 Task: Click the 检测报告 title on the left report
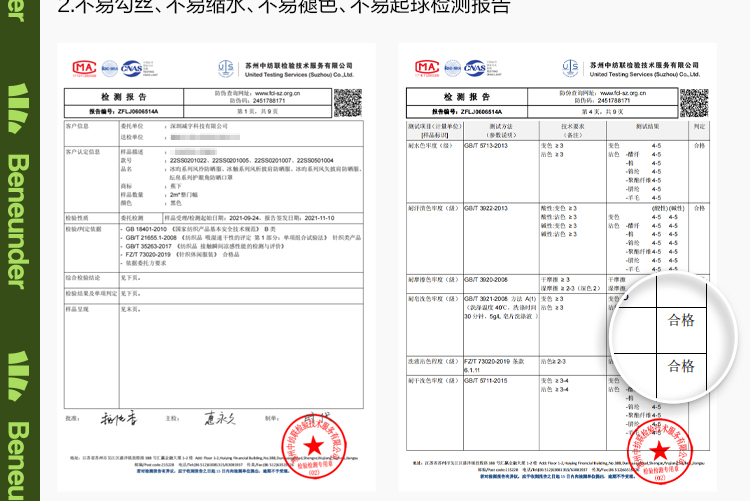click(123, 97)
